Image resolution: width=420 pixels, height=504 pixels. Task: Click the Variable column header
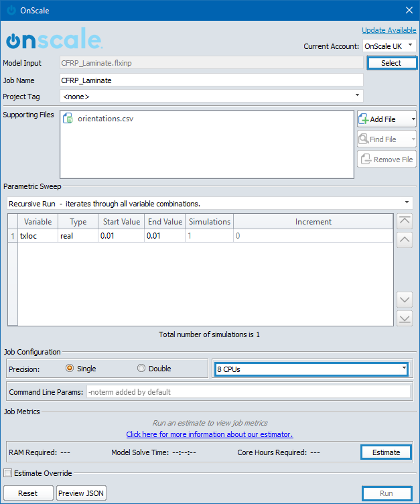pyautogui.click(x=38, y=221)
